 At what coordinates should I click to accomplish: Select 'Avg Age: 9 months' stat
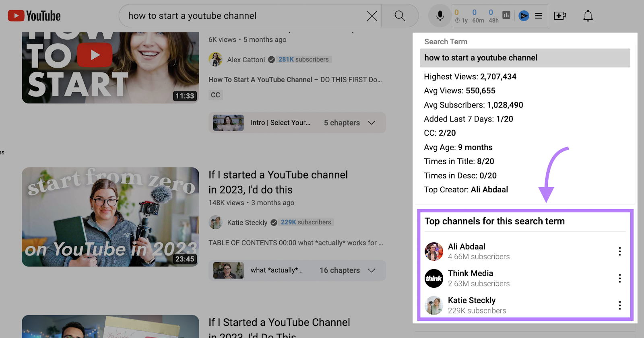458,147
